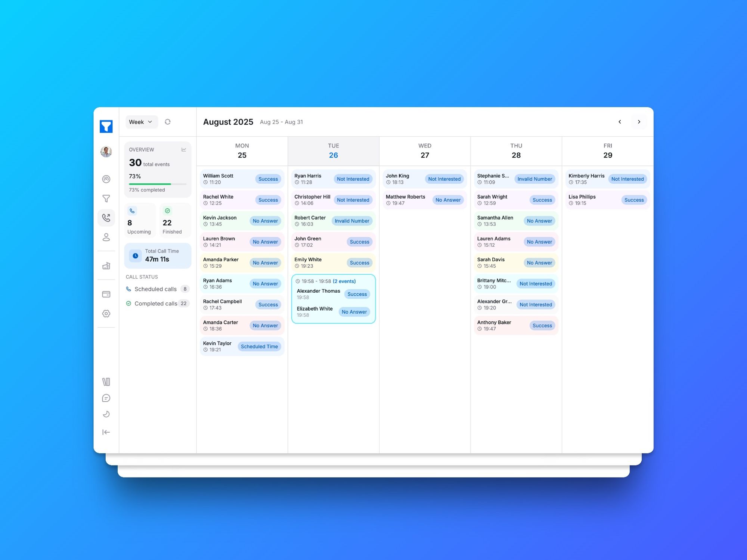The image size is (747, 560).
Task: Open William Scott 11:20 call
Action: [242, 179]
